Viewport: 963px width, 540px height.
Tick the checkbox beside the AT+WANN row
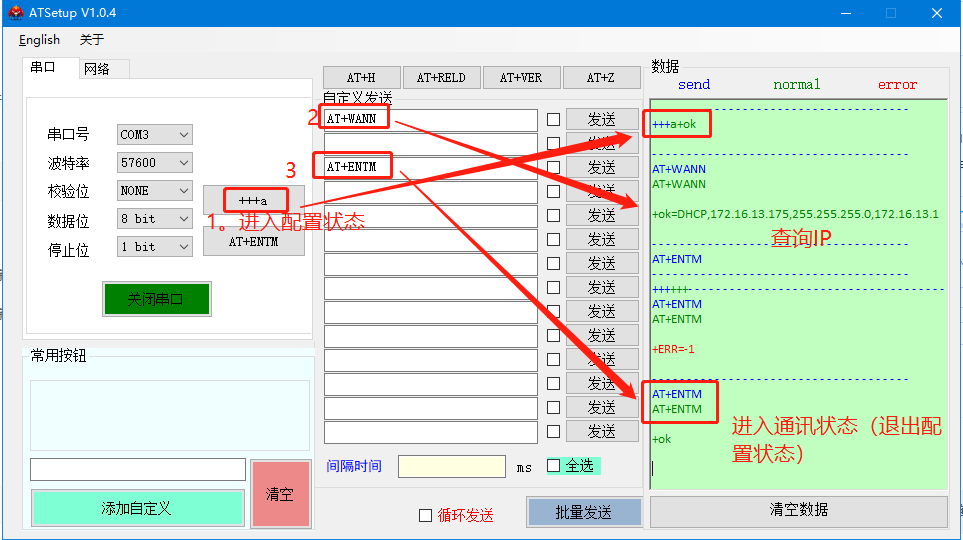tap(553, 120)
